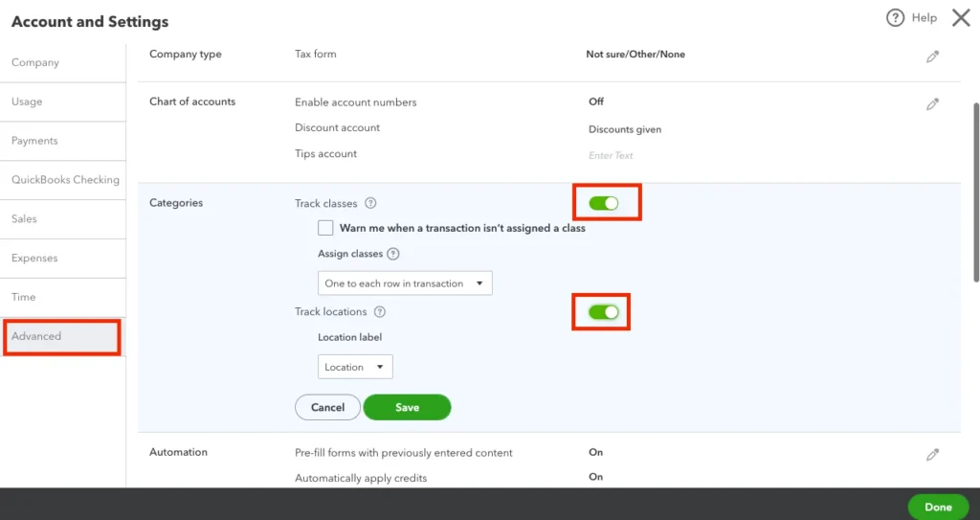This screenshot has height=520, width=980.
Task: Click the Tips account Enter Text field
Action: pyautogui.click(x=611, y=155)
